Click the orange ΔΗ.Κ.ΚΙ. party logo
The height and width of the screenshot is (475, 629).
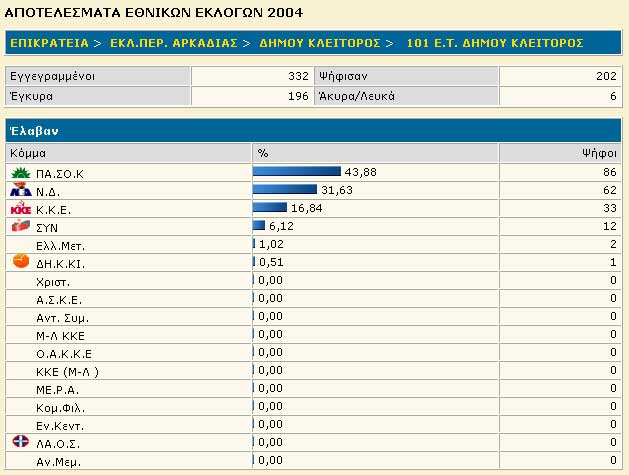click(x=19, y=262)
